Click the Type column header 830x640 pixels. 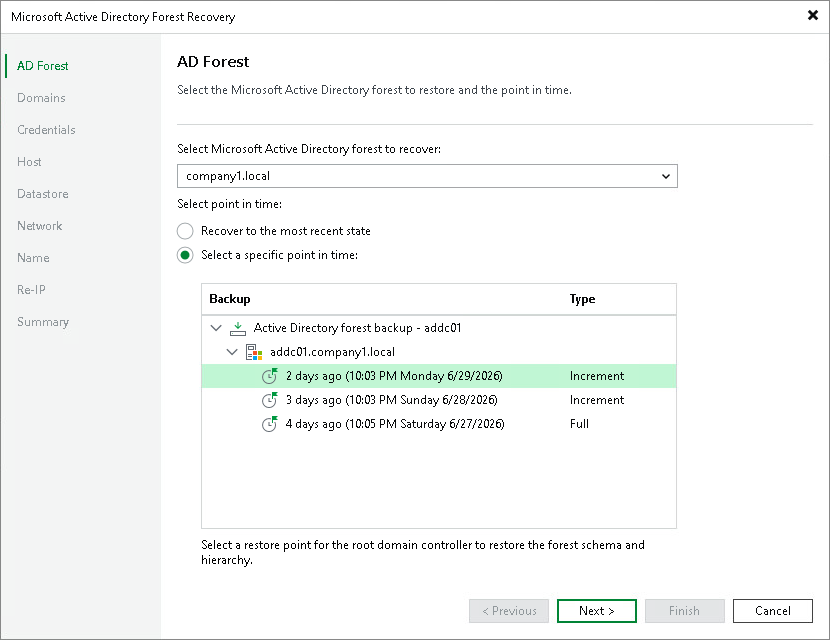click(582, 299)
